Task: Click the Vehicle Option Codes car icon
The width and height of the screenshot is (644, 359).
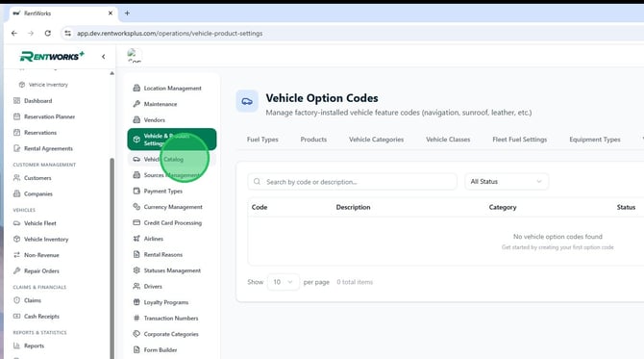Action: click(x=247, y=101)
